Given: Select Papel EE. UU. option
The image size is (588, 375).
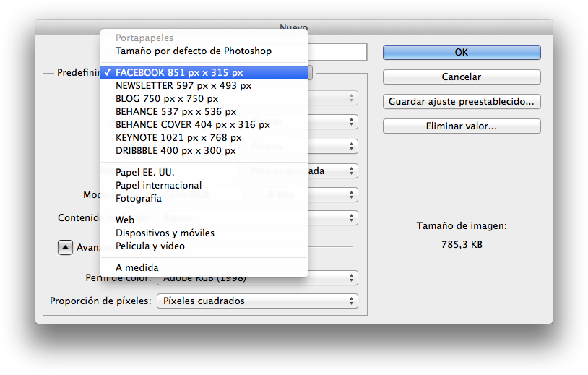Looking at the screenshot, I should tap(204, 172).
